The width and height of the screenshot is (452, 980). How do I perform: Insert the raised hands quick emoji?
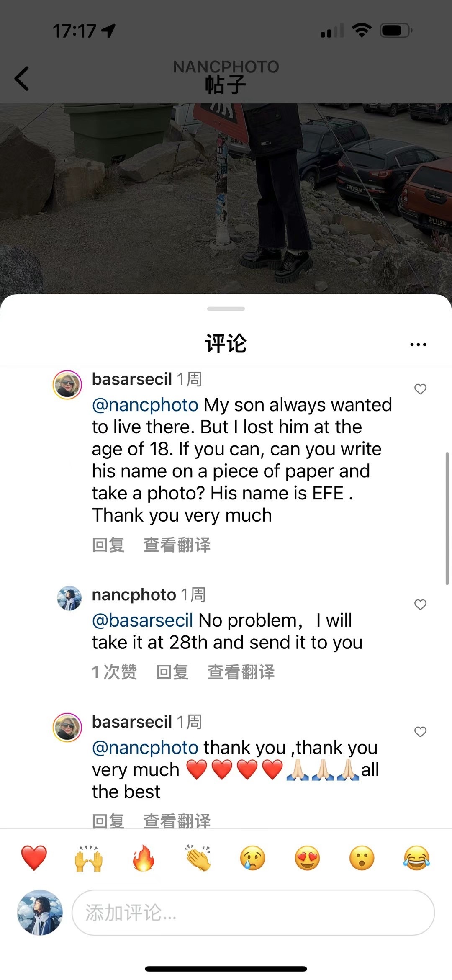click(88, 858)
